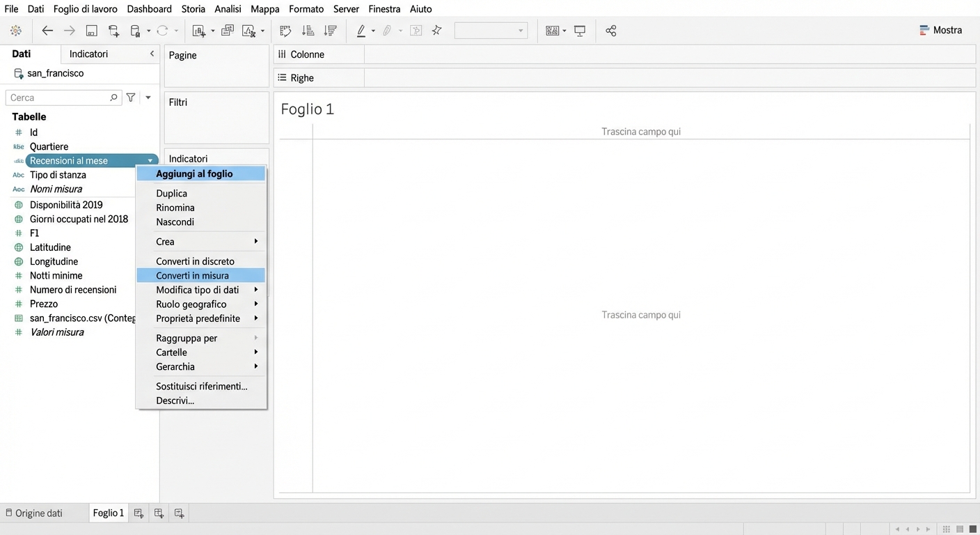Click the presentation mode icon
Screen dimensions: 980x535
pyautogui.click(x=580, y=31)
